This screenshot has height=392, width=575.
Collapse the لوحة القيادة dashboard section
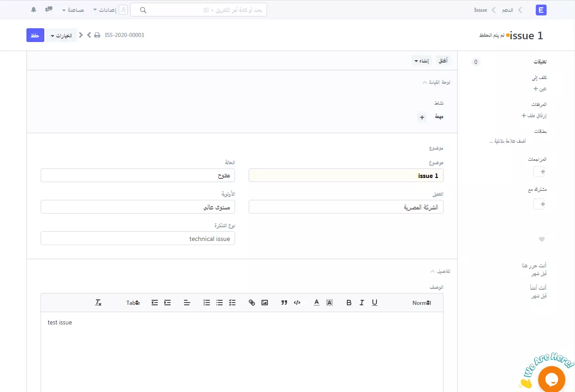click(436, 83)
